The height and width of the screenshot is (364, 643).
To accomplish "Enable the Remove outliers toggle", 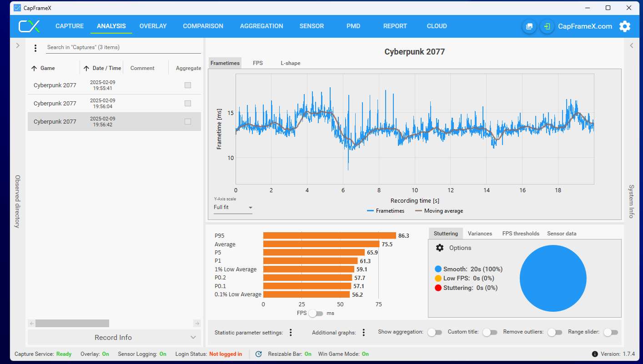I will 554,333.
